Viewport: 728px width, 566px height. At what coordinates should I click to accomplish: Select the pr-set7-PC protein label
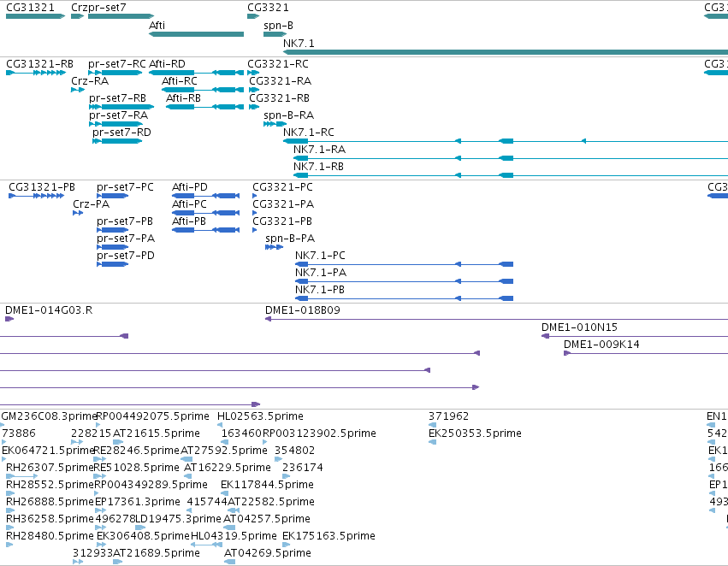pyautogui.click(x=125, y=187)
